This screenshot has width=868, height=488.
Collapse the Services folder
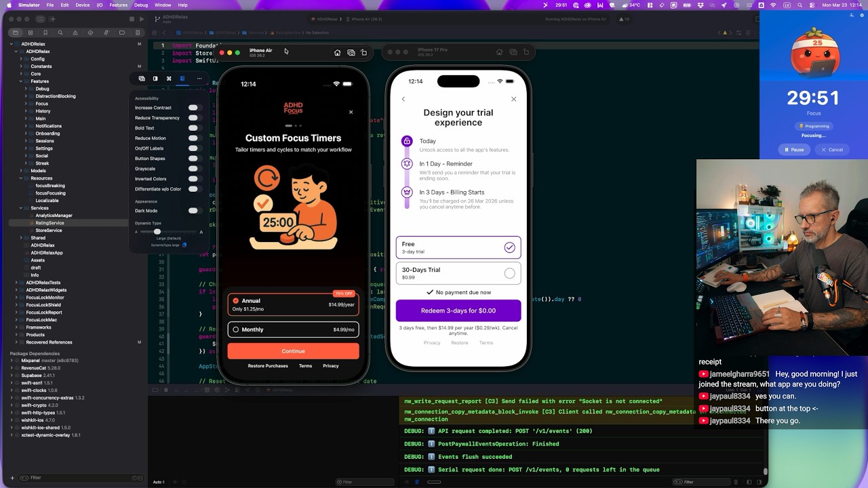tap(20, 208)
